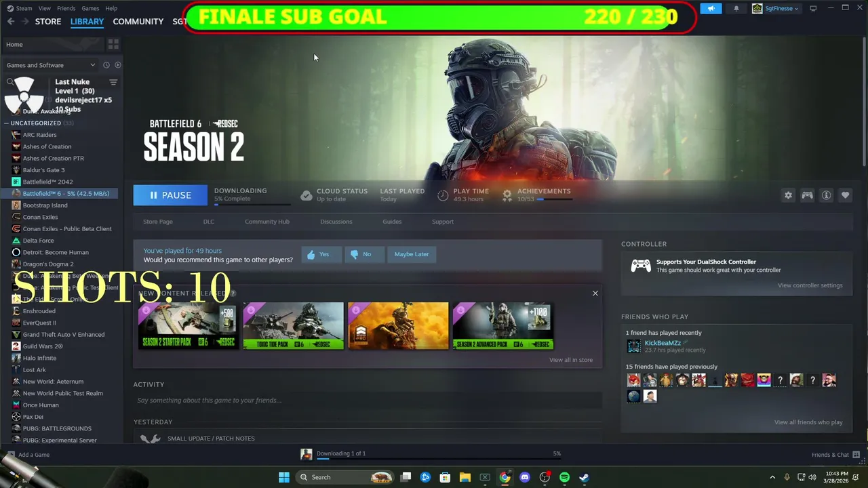Open KickBeaMZz friend avatar
This screenshot has height=488, width=868.
click(x=633, y=346)
